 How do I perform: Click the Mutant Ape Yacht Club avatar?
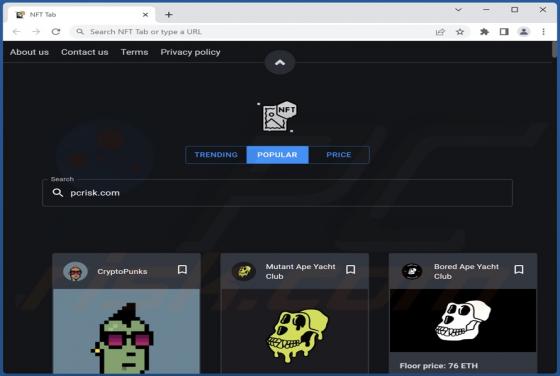click(x=244, y=271)
